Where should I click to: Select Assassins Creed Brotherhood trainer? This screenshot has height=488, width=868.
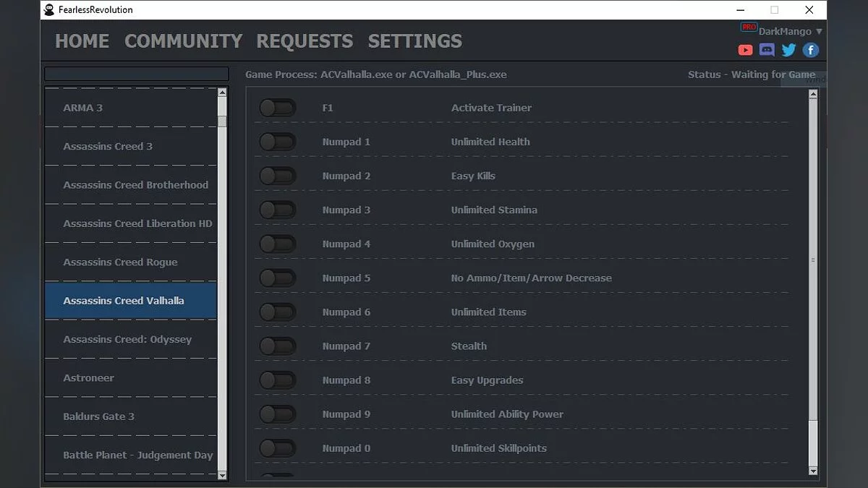131,184
